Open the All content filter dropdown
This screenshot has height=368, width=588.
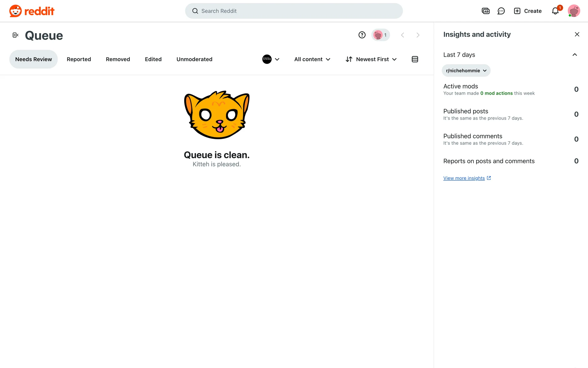312,59
